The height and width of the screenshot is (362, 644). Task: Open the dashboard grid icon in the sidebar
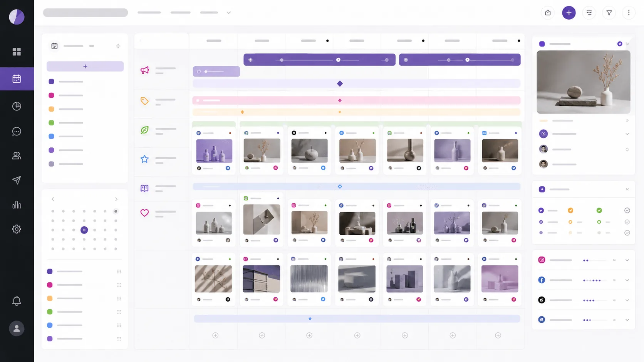click(x=17, y=52)
